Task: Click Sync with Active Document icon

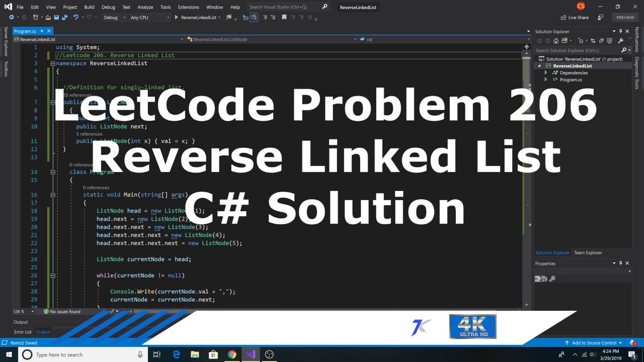Action: (x=593, y=41)
